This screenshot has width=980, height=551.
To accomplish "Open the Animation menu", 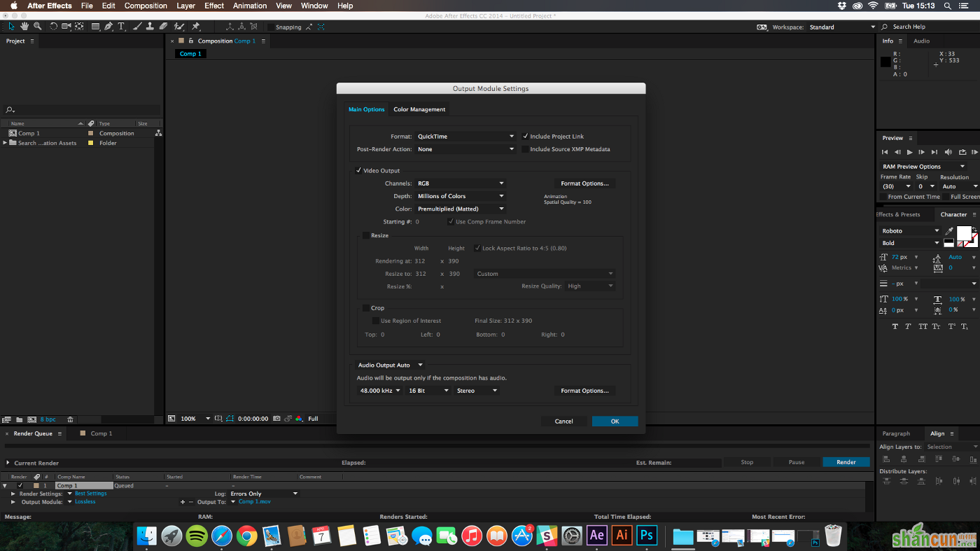I will click(250, 6).
